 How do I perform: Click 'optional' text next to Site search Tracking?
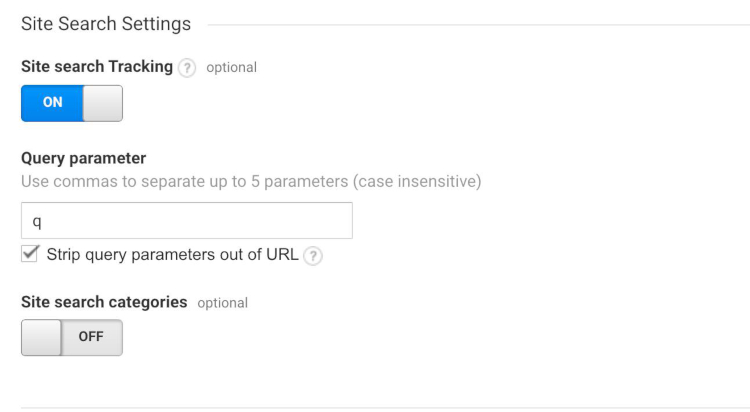pyautogui.click(x=231, y=68)
